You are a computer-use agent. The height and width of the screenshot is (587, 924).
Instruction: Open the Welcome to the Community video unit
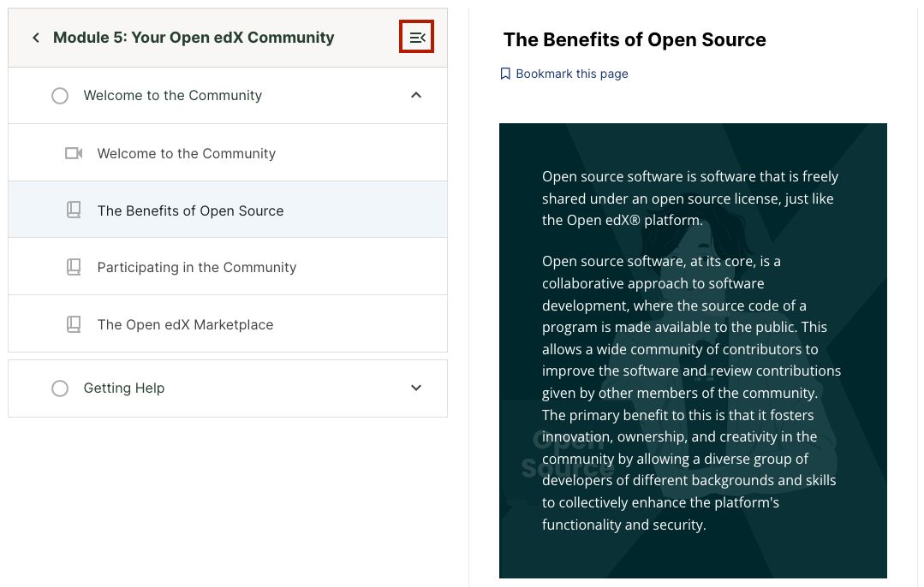click(187, 154)
